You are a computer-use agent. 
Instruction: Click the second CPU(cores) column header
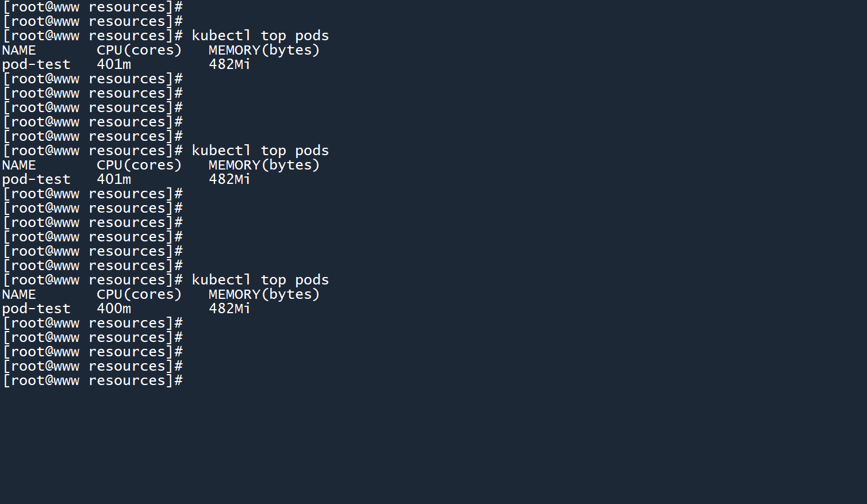(x=139, y=166)
